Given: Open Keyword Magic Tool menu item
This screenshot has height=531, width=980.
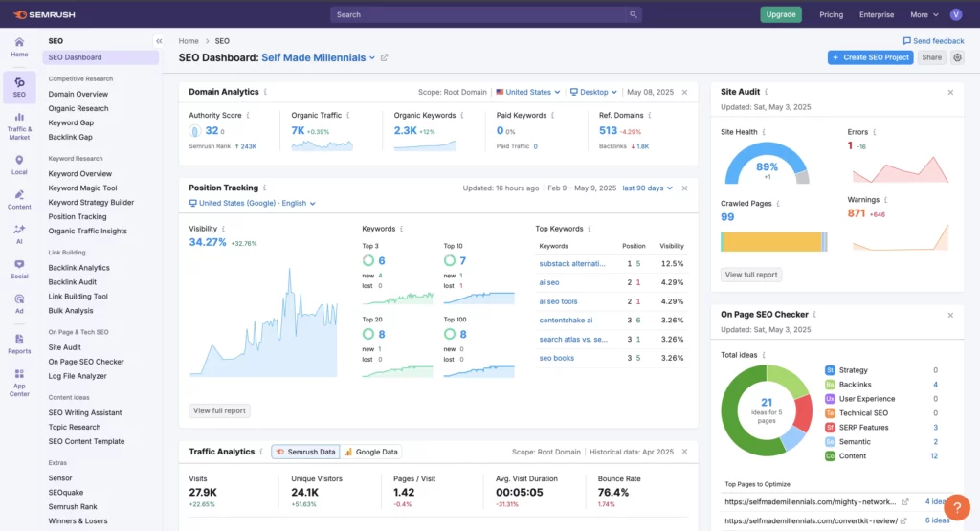Looking at the screenshot, I should point(82,188).
